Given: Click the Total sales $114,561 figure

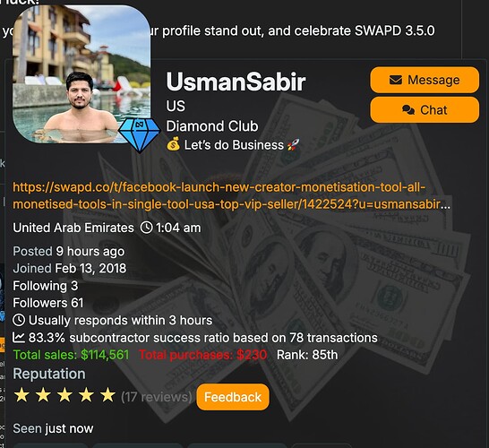Looking at the screenshot, I should coord(71,355).
